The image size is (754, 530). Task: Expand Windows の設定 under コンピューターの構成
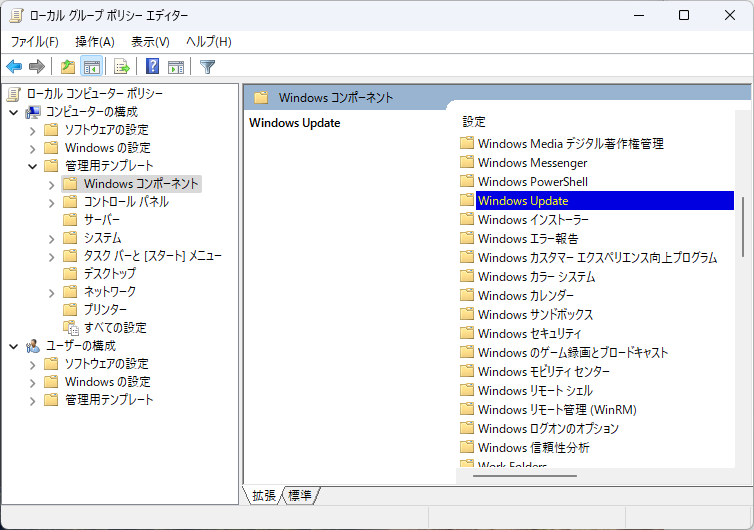click(x=32, y=149)
